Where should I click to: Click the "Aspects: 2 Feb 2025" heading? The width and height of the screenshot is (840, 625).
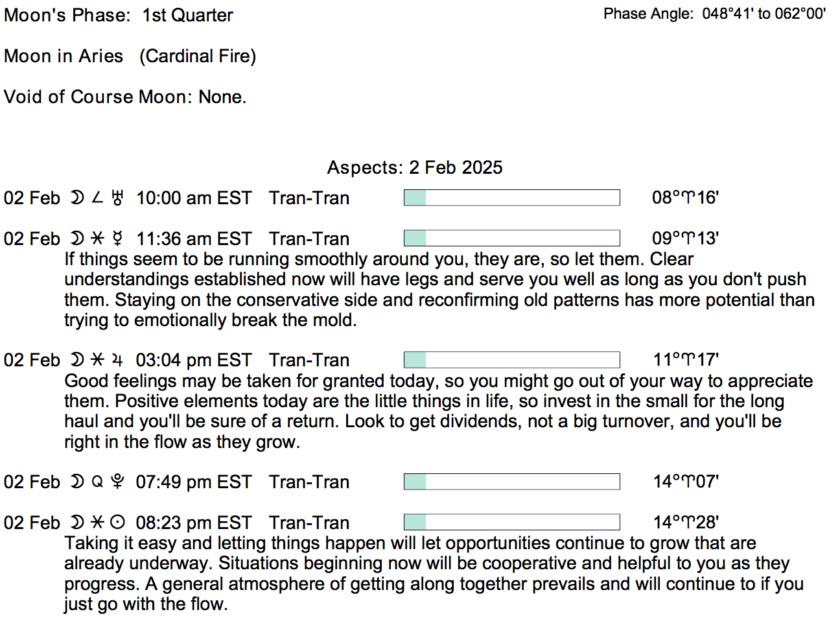[415, 167]
